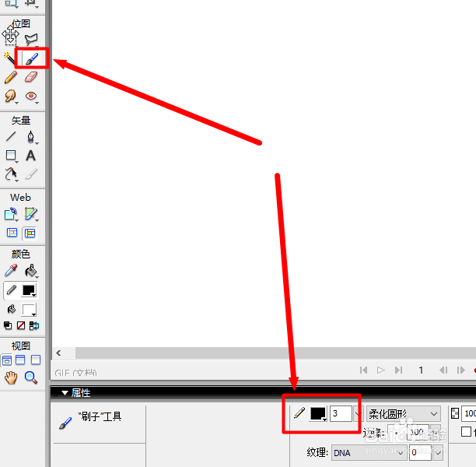Viewport: 476px width, 467px height.
Task: Click the opacity field beside checker icon
Action: click(469, 413)
